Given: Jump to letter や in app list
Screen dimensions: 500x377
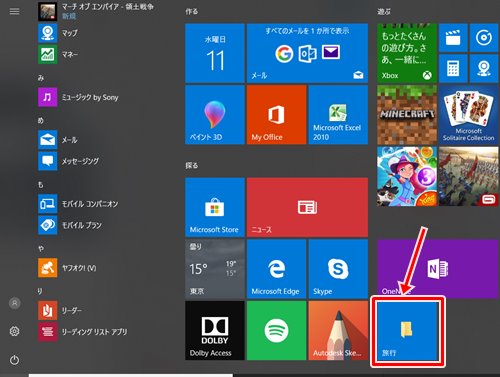Looking at the screenshot, I should [x=41, y=248].
